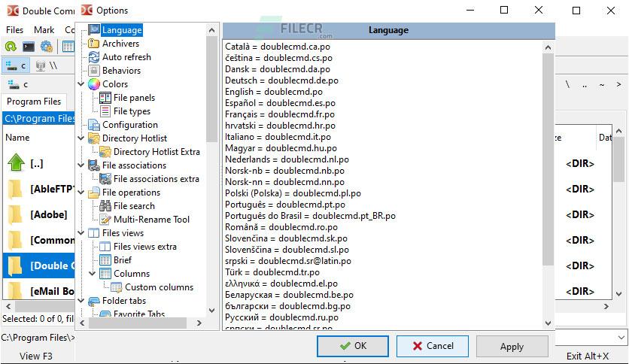Confirm options with OK button
The image size is (629, 364).
pyautogui.click(x=353, y=346)
